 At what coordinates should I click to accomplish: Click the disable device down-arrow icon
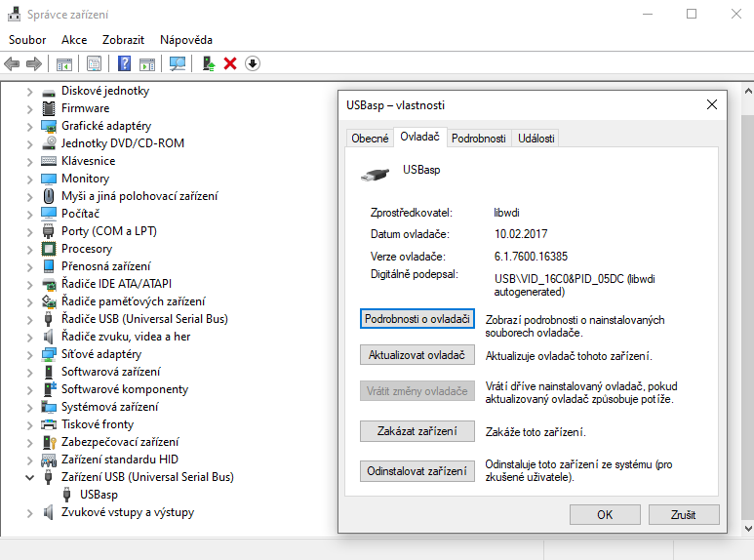click(253, 64)
